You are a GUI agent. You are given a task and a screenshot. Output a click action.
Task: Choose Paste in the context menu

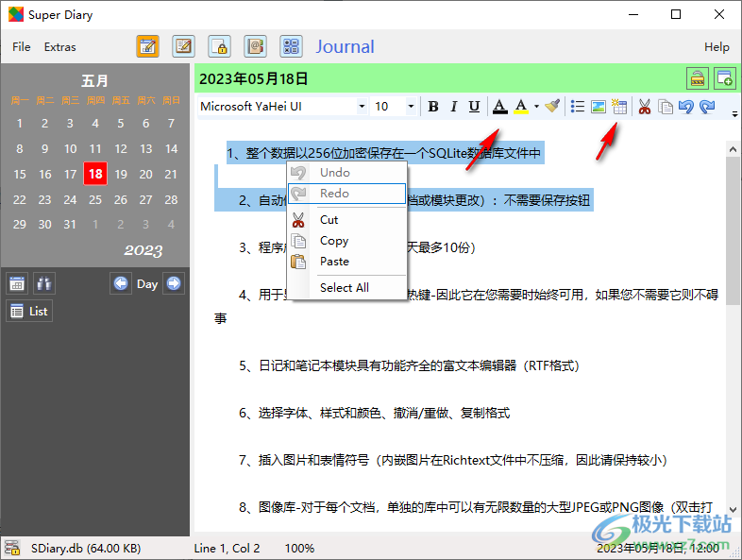coord(346,262)
